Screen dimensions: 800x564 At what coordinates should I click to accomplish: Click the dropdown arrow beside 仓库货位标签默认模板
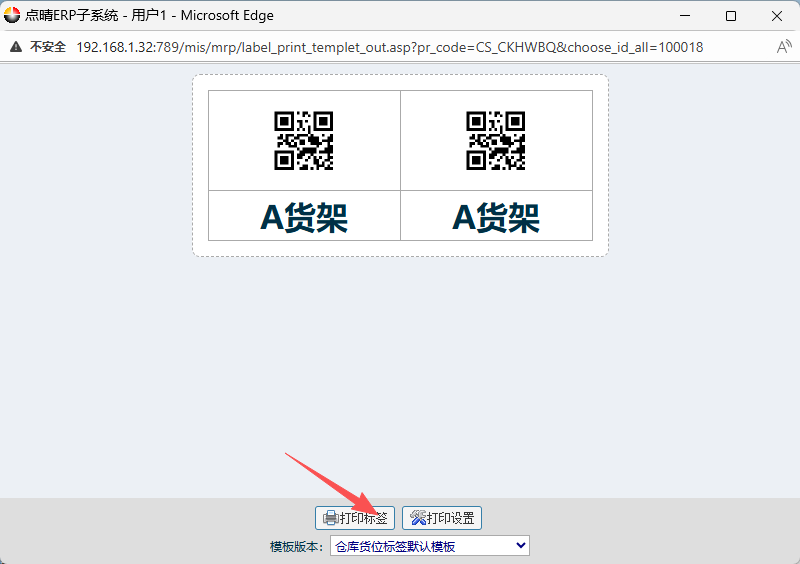520,546
